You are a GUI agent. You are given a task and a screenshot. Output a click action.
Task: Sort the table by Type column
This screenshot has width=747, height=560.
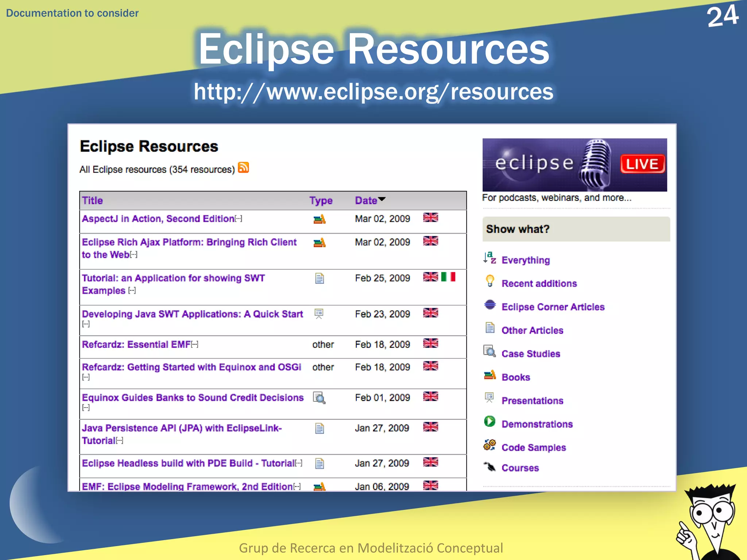[x=321, y=201]
